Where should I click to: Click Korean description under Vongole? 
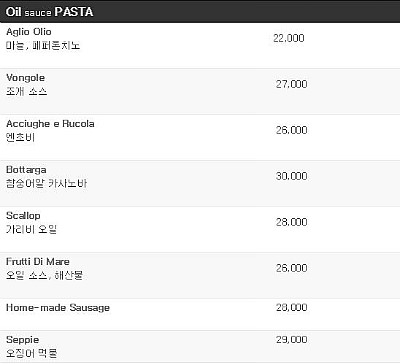coord(26,91)
